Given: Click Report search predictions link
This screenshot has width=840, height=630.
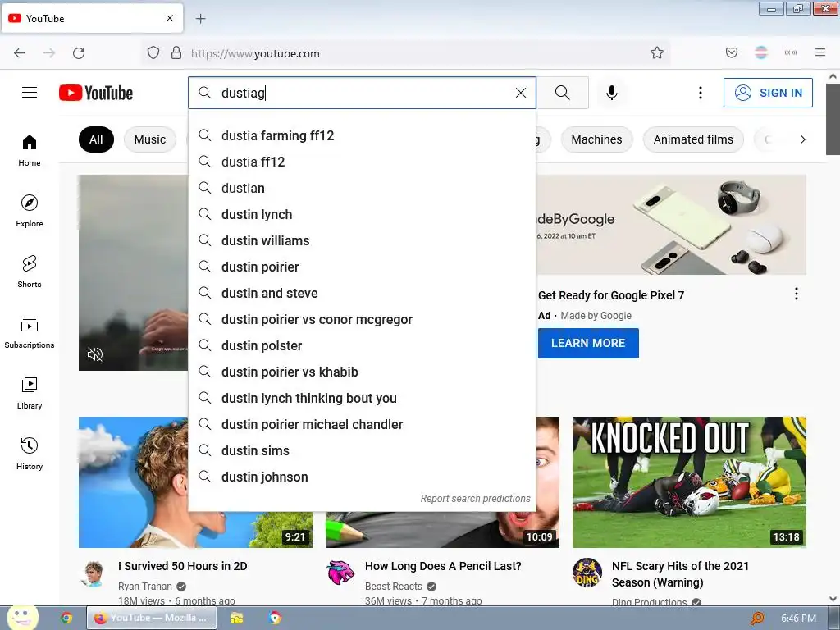Looking at the screenshot, I should [475, 498].
